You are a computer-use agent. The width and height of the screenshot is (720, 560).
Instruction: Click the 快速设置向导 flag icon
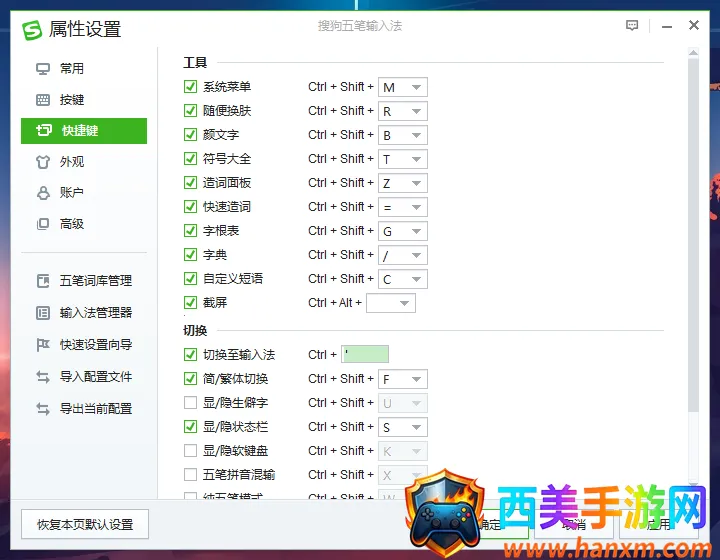43,345
